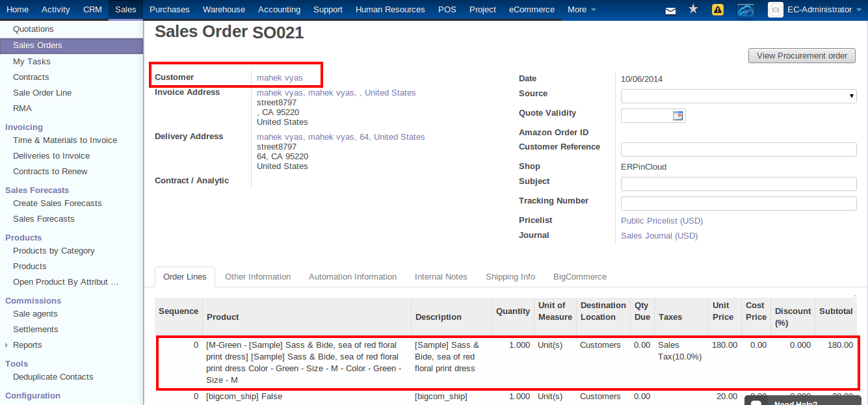Click the Tracking Number input box
868x405 pixels.
tap(738, 202)
